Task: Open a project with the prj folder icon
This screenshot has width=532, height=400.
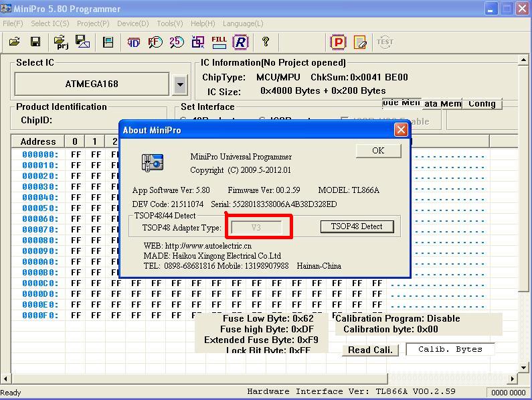Action: tap(61, 42)
